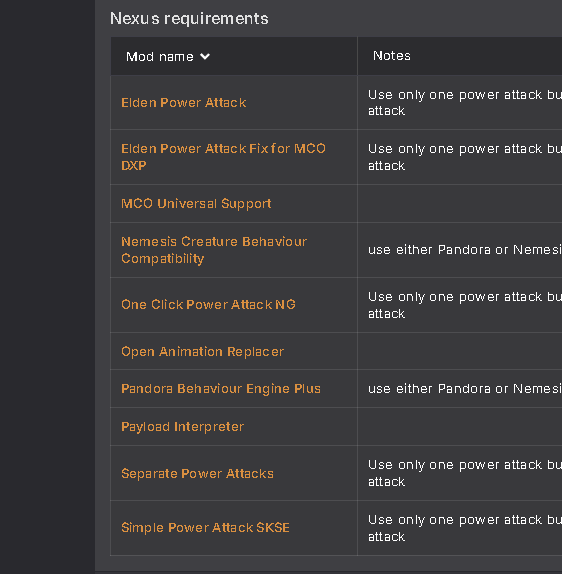Screen dimensions: 562x574
Task: Select the note beside Elden Power Attack Fix for MCO DXP
Action: [x=465, y=157]
